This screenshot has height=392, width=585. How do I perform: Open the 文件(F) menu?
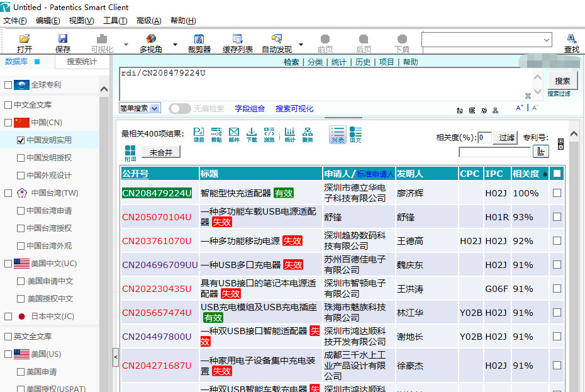point(15,21)
